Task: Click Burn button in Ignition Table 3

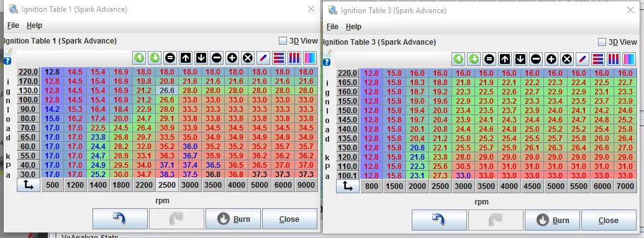Action: click(x=553, y=220)
